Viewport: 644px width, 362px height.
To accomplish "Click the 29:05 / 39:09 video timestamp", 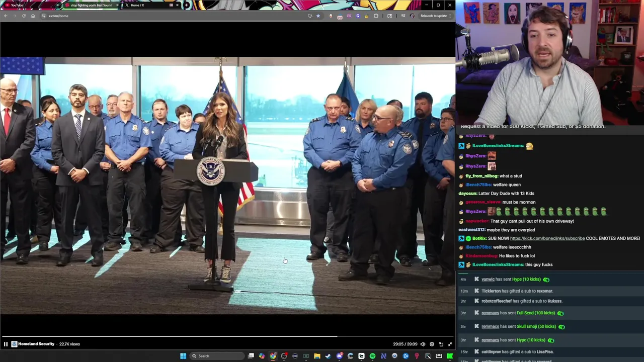I will pos(405,344).
